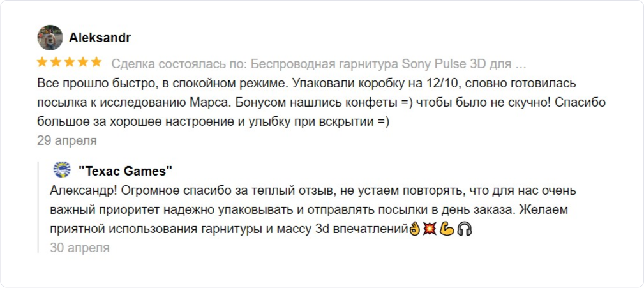Select the fourth rating star

82,63
